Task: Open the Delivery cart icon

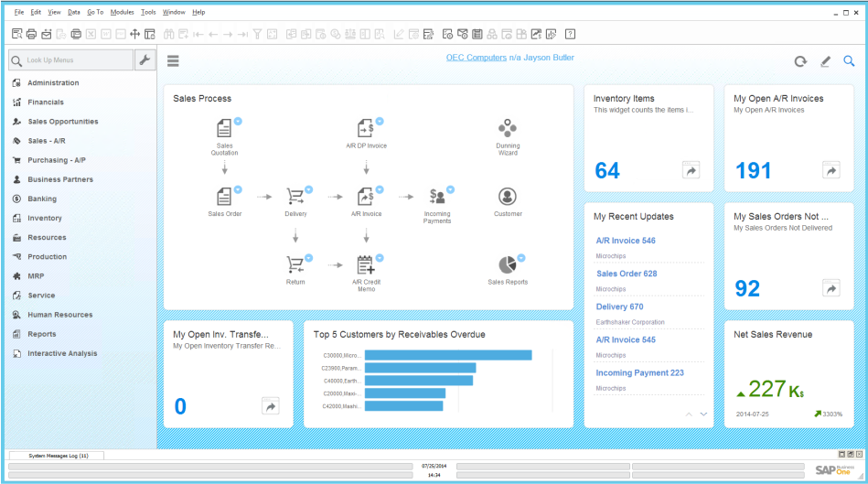Action: click(295, 197)
